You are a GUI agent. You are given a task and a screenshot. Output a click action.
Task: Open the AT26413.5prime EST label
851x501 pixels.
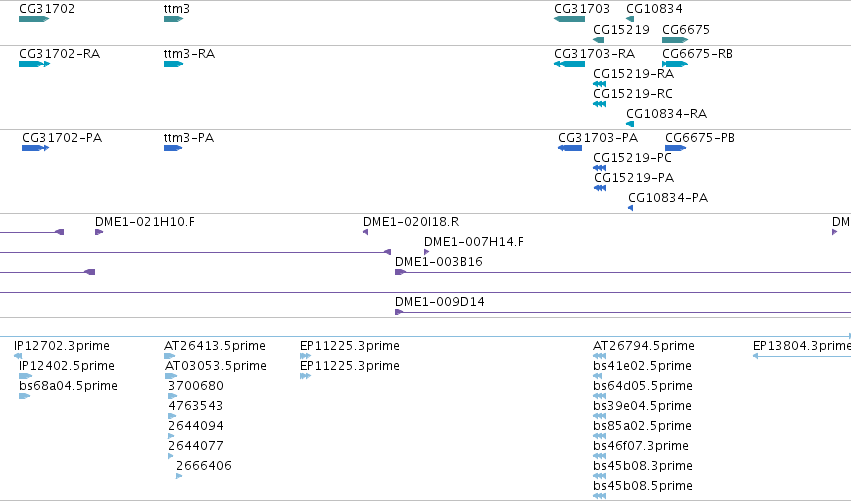[215, 346]
